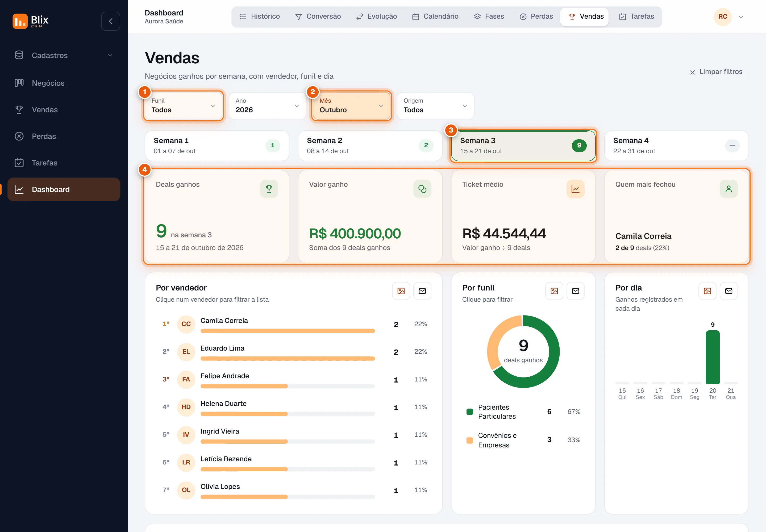The width and height of the screenshot is (766, 532).
Task: Email the Por dia chart
Action: coord(729,291)
